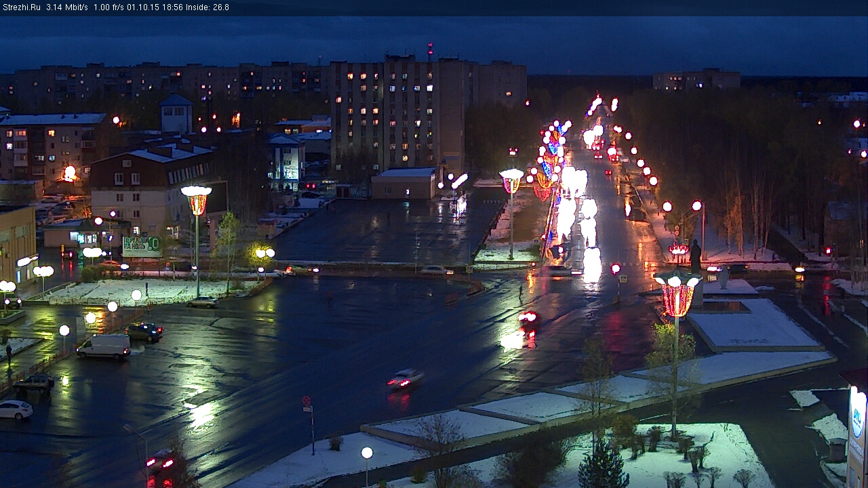The height and width of the screenshot is (488, 868).
Task: Select the Inside: 26.8 temperature readout
Action: pyautogui.click(x=208, y=7)
